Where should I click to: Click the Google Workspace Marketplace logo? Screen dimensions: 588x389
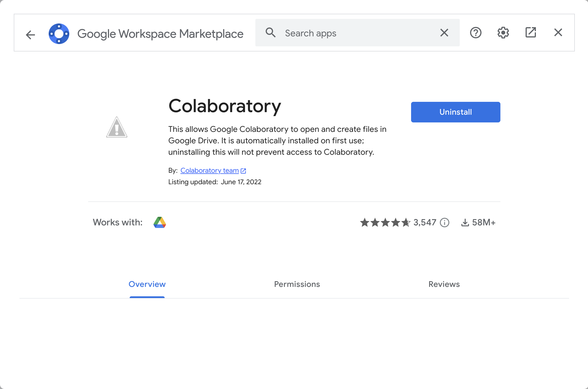click(x=59, y=34)
